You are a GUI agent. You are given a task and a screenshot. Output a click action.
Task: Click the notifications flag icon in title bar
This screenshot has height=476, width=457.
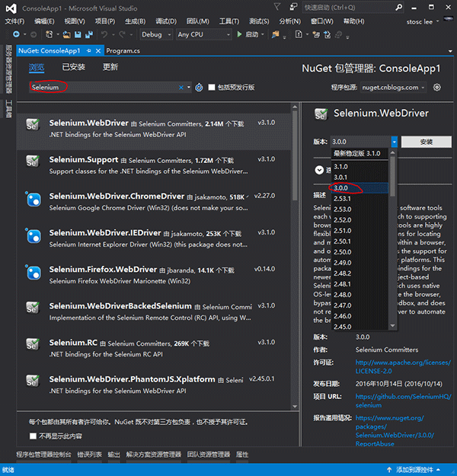277,7
